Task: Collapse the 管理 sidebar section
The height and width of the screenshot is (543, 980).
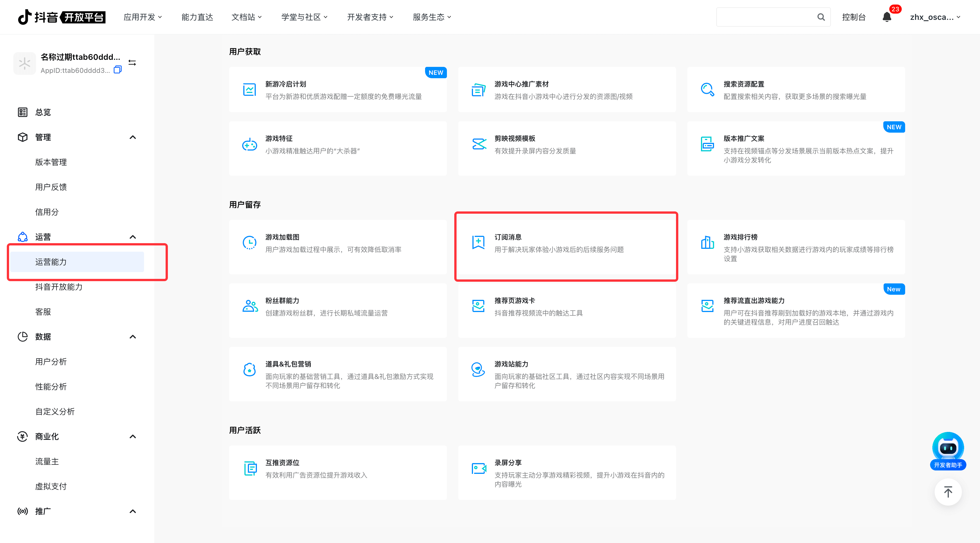Action: tap(132, 137)
